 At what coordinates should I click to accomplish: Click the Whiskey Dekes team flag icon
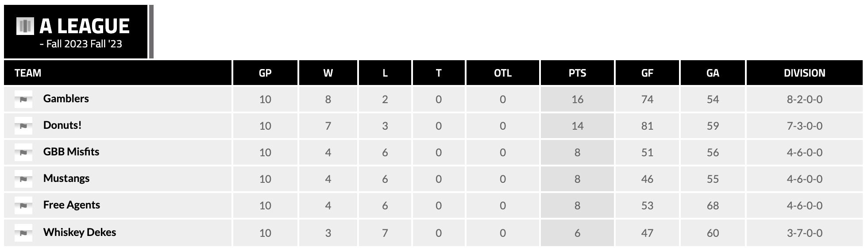[23, 233]
